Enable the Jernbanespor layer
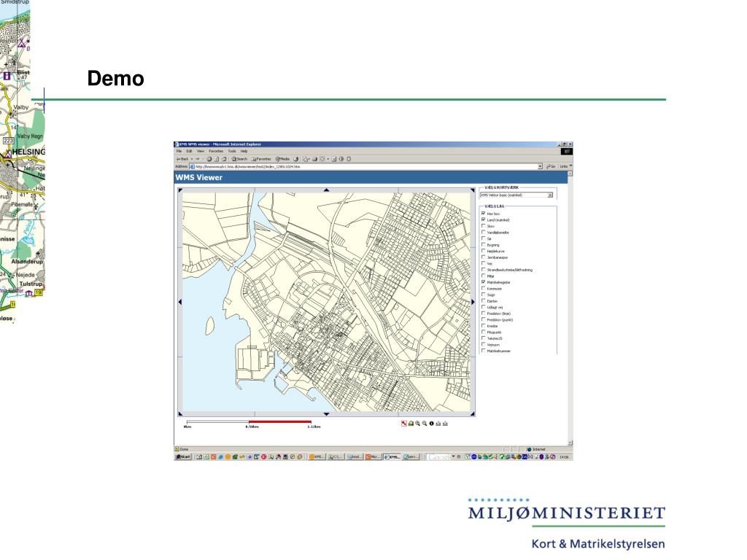Viewport: 747px width, 560px height. point(484,257)
